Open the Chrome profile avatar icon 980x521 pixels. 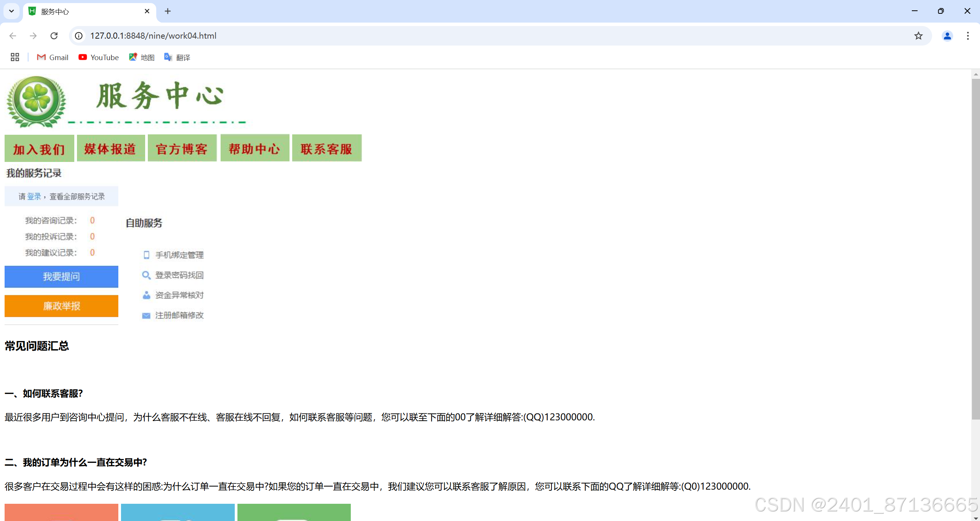(947, 36)
